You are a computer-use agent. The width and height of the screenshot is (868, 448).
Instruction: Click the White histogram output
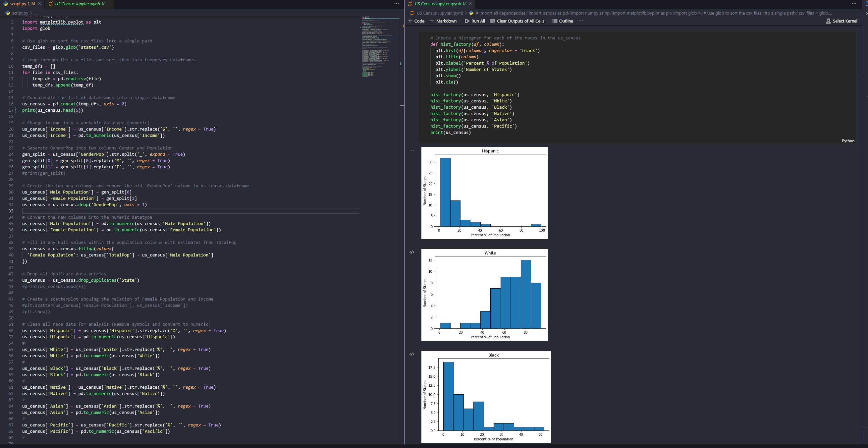tap(485, 295)
